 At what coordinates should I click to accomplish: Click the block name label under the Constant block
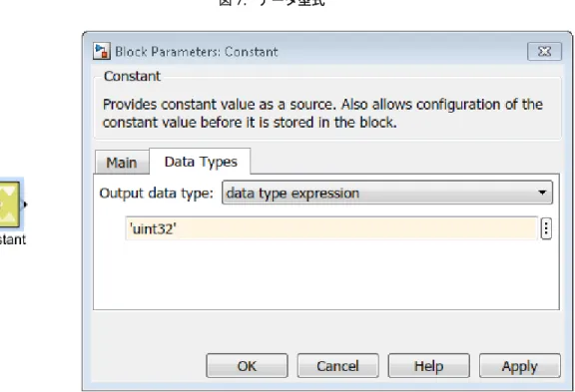point(12,239)
